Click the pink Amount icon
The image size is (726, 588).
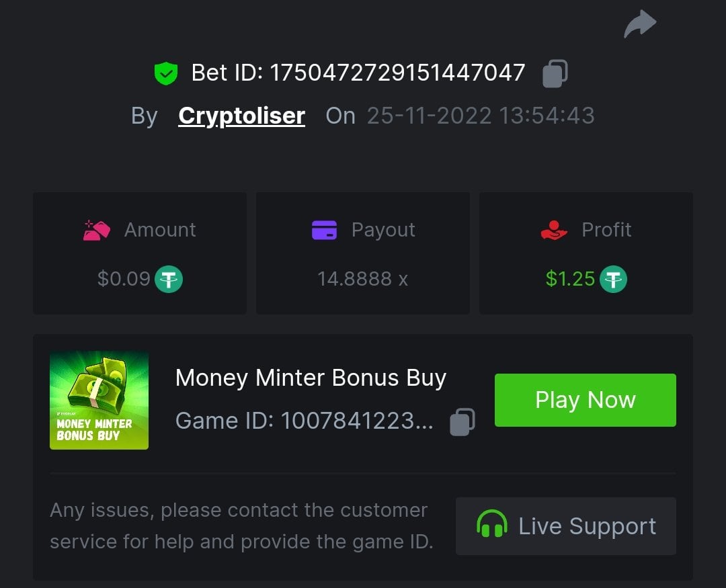pyautogui.click(x=96, y=230)
